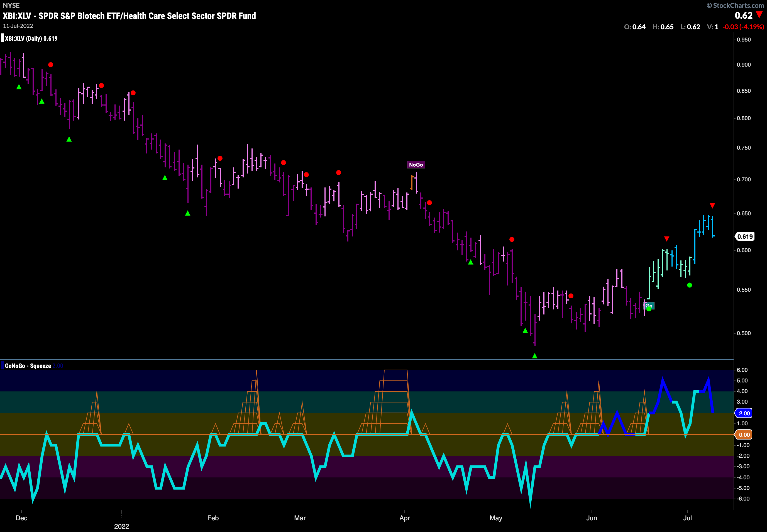The height and width of the screenshot is (532, 767).
Task: Click the red dot below NoGo label
Action: pyautogui.click(x=429, y=203)
